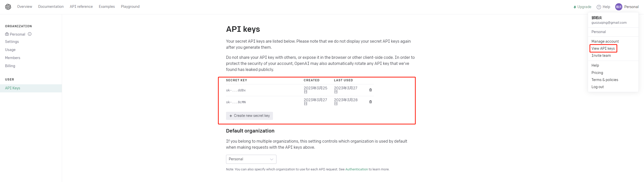Expand the Personal account menu in header
Viewport: 644px width, 182px height.
(x=631, y=7)
